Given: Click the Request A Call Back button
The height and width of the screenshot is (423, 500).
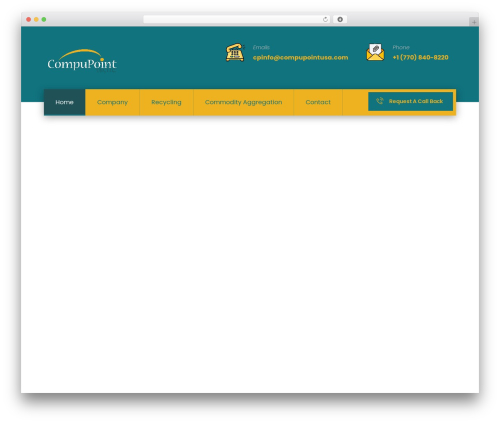Looking at the screenshot, I should [x=410, y=101].
